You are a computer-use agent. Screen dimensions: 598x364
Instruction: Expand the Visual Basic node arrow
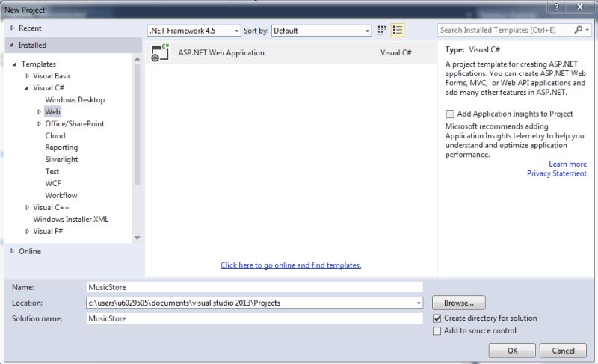(27, 75)
